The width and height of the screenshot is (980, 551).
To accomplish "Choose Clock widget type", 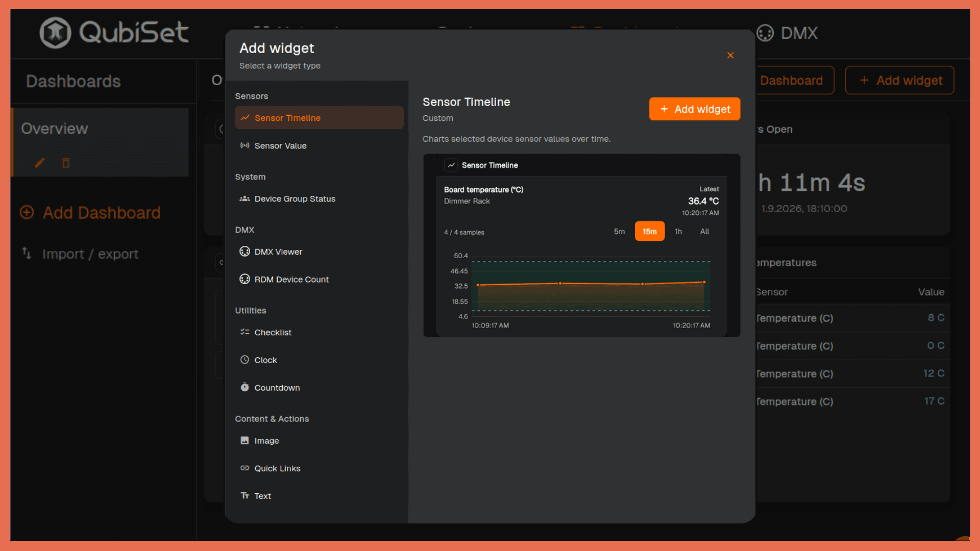I will point(319,360).
